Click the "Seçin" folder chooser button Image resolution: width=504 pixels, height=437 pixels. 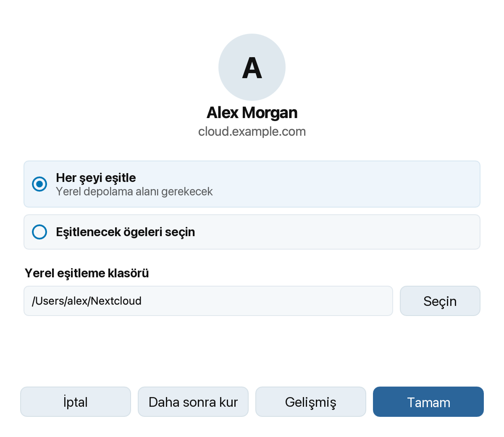[x=440, y=301]
